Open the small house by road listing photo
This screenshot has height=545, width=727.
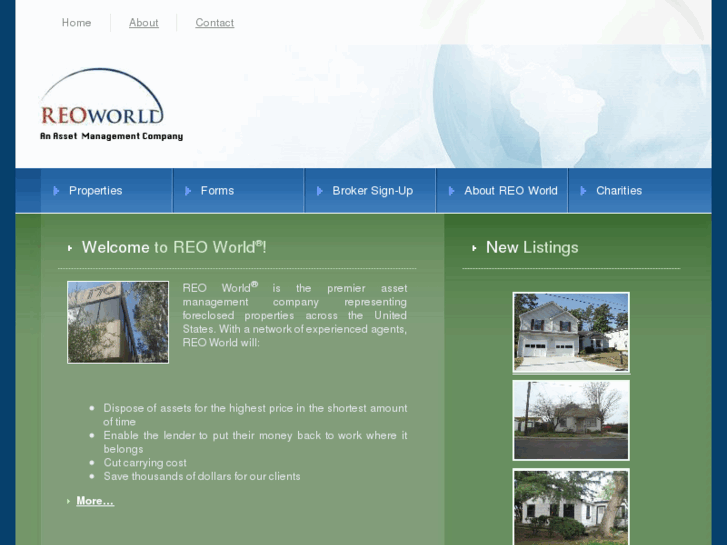click(571, 420)
